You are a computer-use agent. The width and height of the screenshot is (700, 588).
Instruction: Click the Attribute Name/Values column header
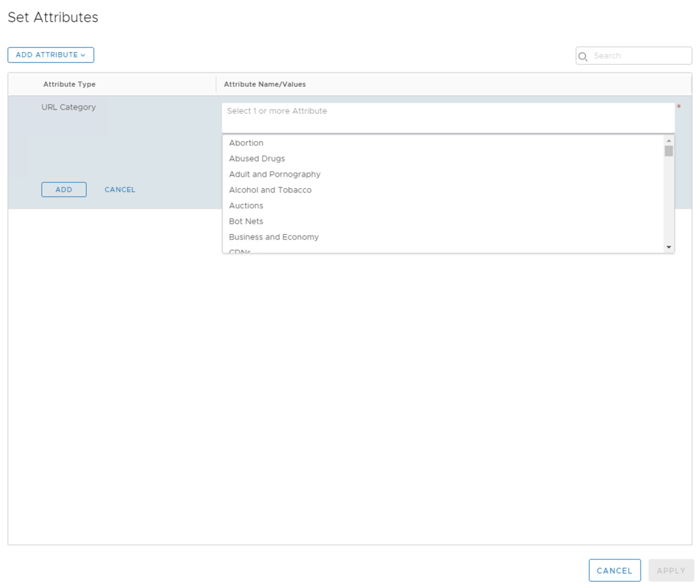[265, 84]
